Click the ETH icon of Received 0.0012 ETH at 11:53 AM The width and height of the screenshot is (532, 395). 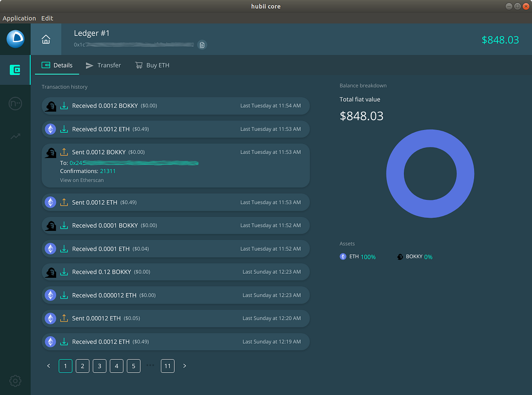pyautogui.click(x=51, y=129)
